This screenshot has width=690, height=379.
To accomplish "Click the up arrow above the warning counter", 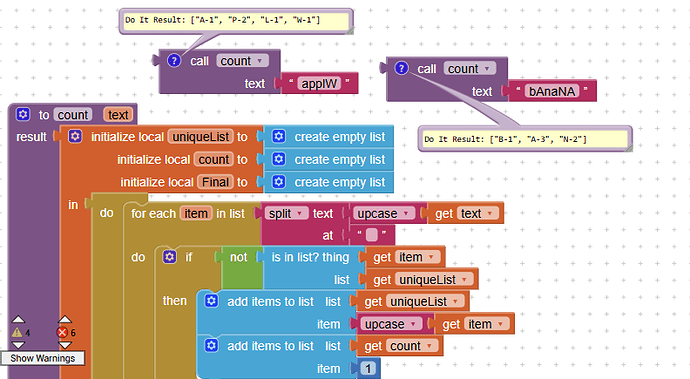I will click(x=18, y=319).
